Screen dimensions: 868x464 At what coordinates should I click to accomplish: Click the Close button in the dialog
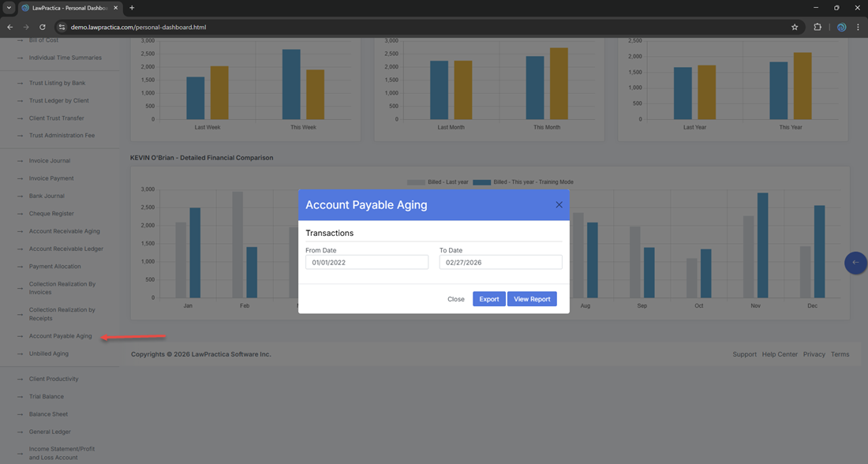point(455,299)
